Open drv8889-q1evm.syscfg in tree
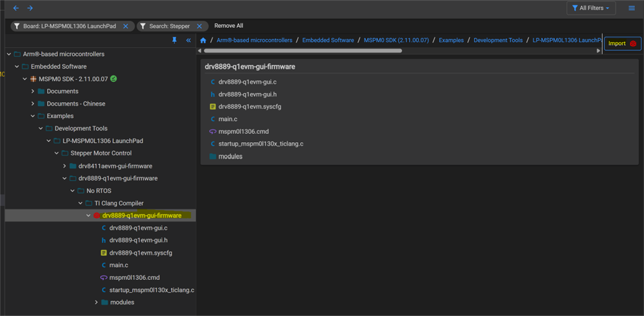This screenshot has height=316, width=644. click(141, 253)
